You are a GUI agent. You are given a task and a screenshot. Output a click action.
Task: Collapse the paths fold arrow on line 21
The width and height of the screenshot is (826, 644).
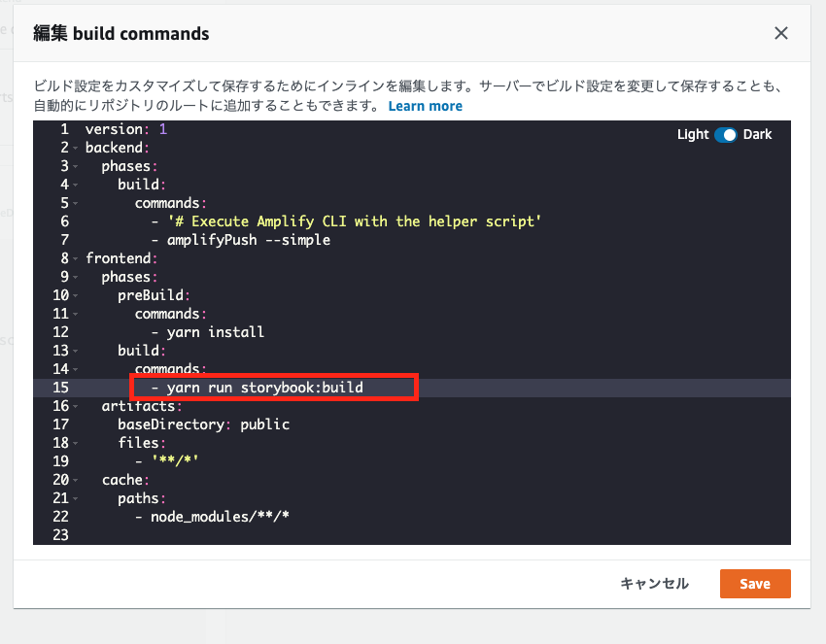click(76, 498)
